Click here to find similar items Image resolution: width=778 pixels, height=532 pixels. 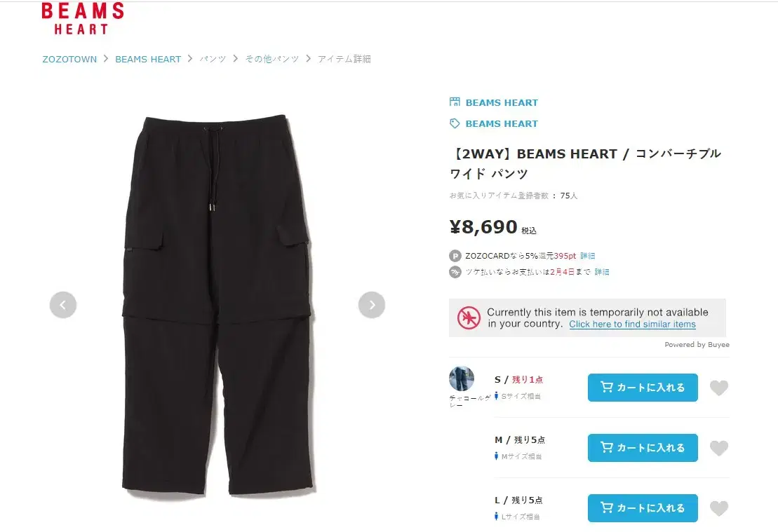(632, 325)
